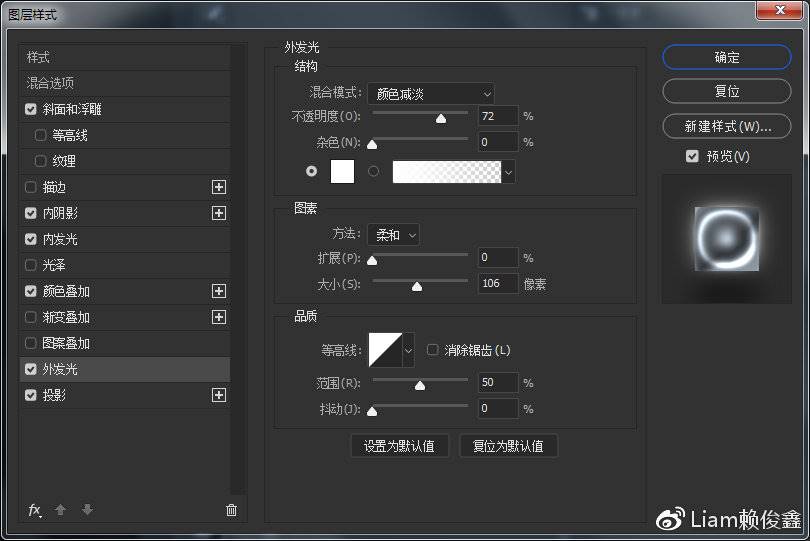The height and width of the screenshot is (541, 810).
Task: Click the 抖动 slider handle
Action: click(x=372, y=411)
